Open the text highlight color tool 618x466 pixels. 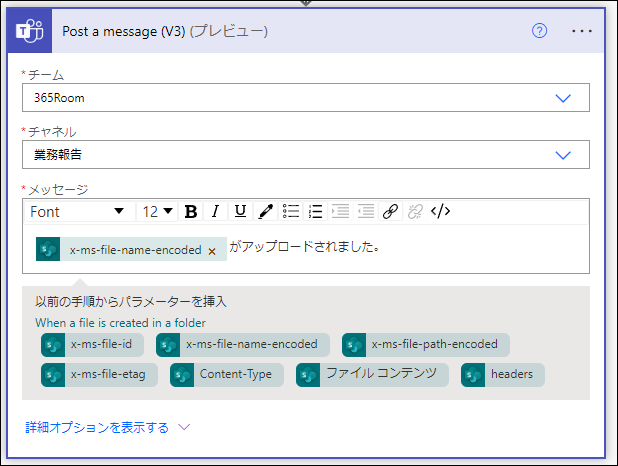(266, 211)
